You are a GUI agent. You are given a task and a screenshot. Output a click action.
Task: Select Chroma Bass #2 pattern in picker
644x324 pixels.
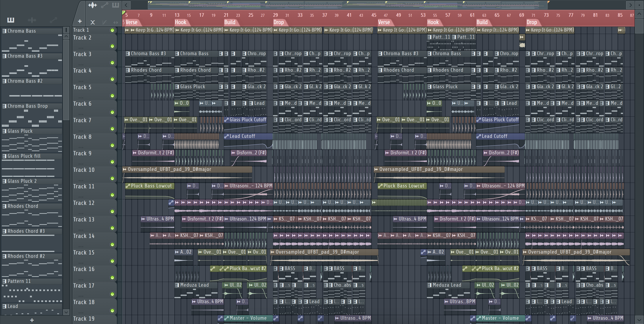coord(32,81)
